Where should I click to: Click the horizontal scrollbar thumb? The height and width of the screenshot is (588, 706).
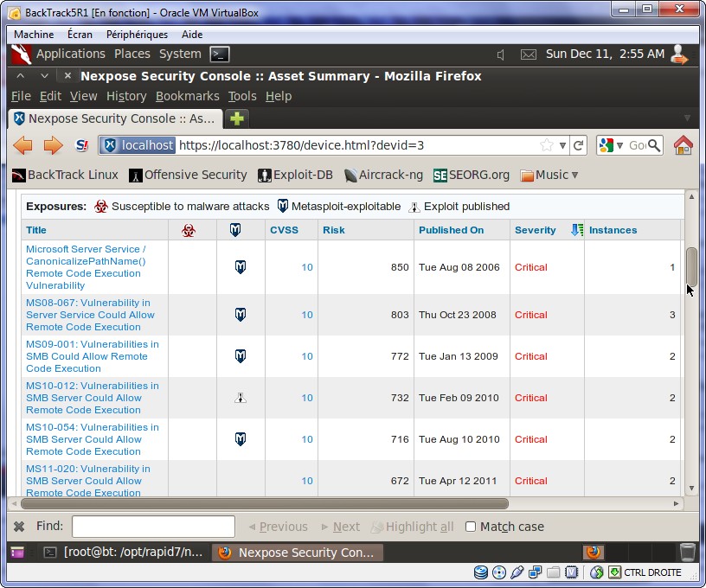click(265, 503)
